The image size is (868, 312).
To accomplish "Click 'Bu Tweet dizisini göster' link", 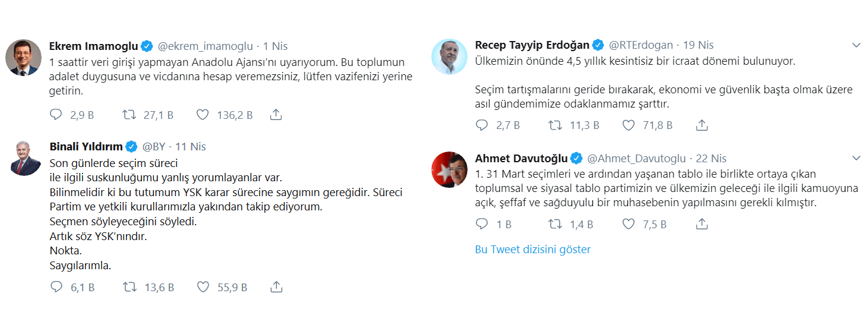I will (532, 250).
